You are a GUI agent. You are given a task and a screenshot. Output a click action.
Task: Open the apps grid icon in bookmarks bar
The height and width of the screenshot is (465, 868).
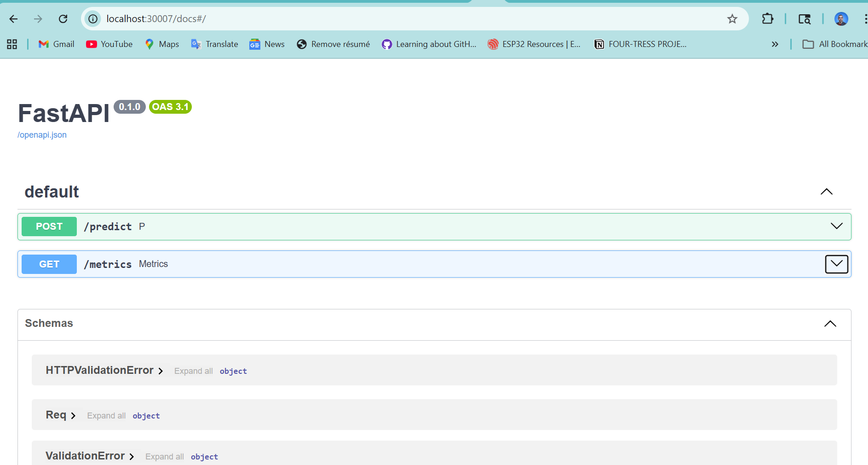pyautogui.click(x=12, y=44)
